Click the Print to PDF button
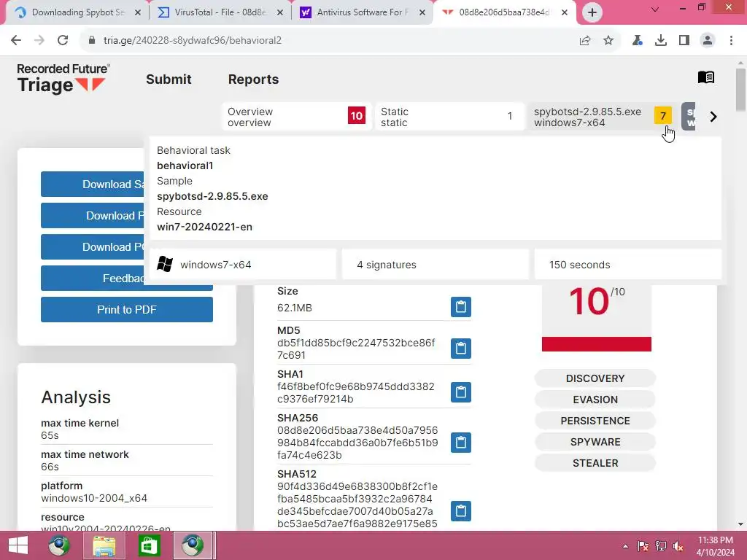The image size is (747, 560). [127, 309]
